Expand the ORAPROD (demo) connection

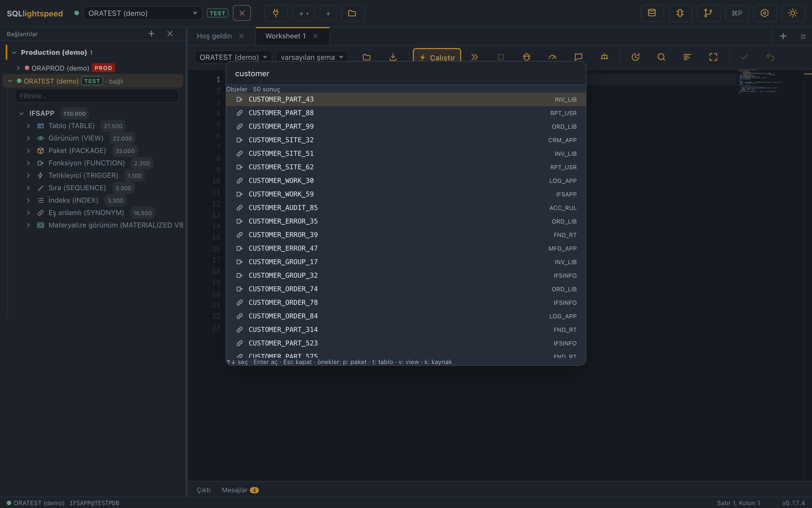(18, 68)
